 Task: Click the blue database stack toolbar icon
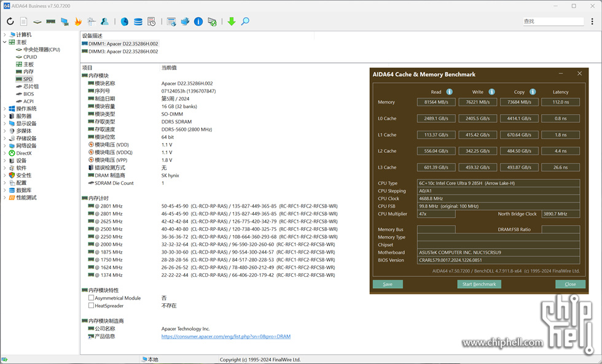pos(138,21)
